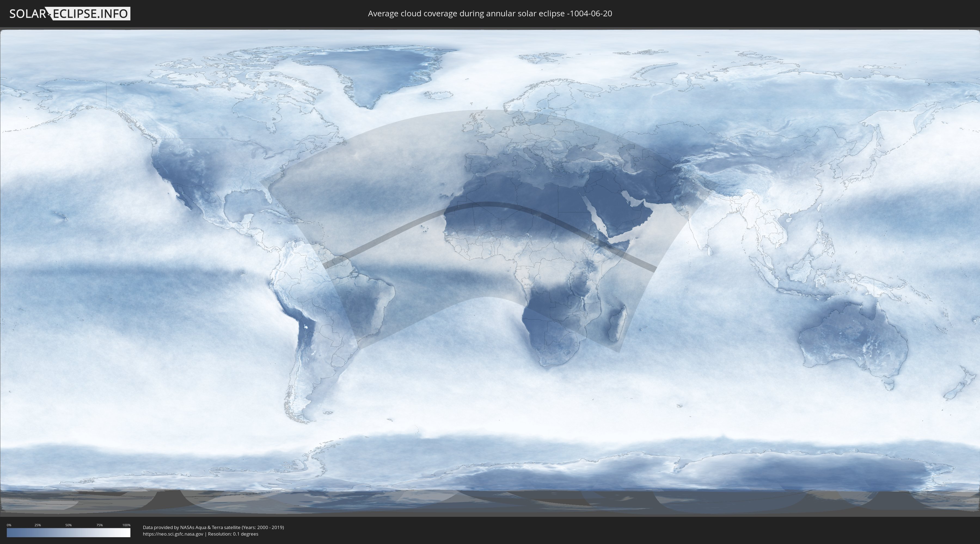Click the dark annular eclipse path over Sahara
The image size is (980, 544).
click(x=491, y=205)
